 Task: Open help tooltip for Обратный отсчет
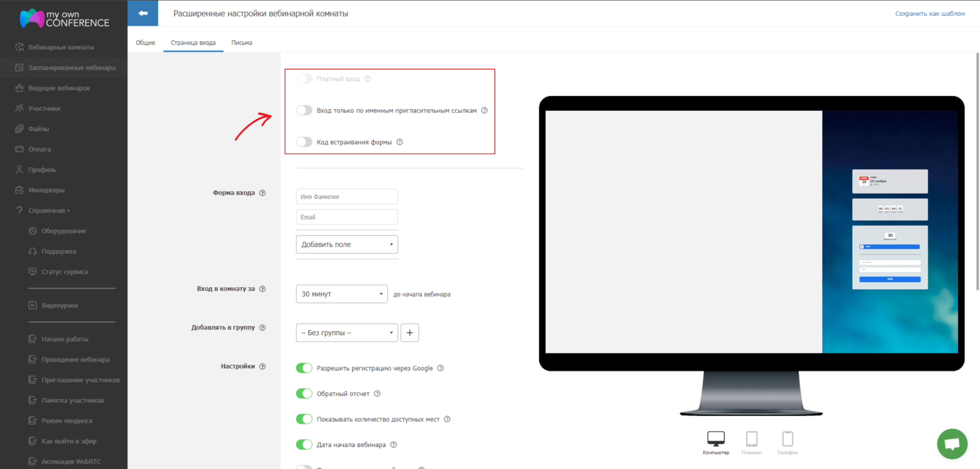click(377, 394)
